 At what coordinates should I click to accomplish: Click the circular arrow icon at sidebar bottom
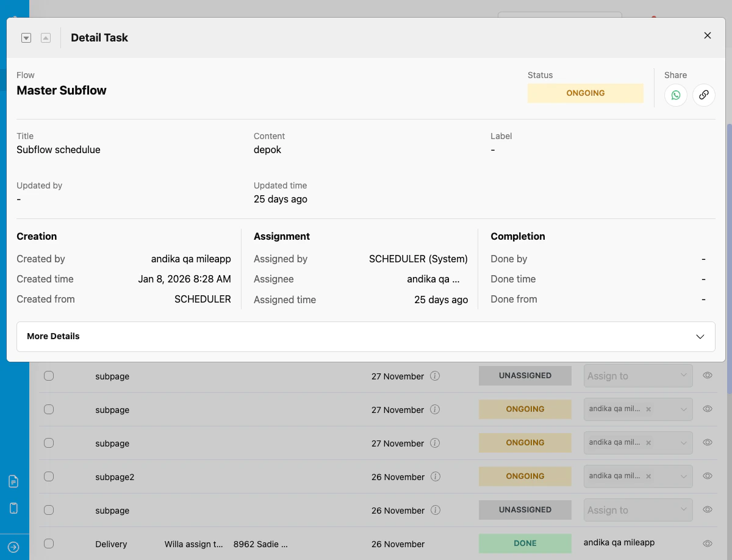14,547
